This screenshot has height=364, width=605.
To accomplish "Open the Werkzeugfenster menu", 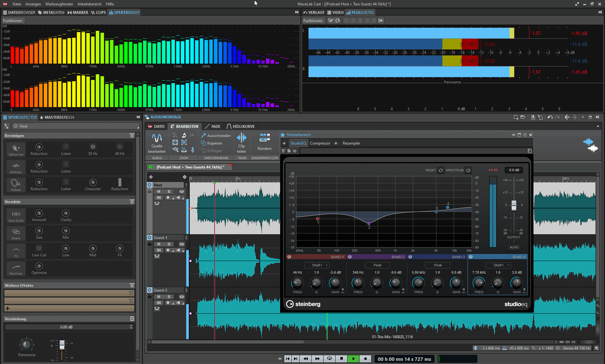I will 59,4.
